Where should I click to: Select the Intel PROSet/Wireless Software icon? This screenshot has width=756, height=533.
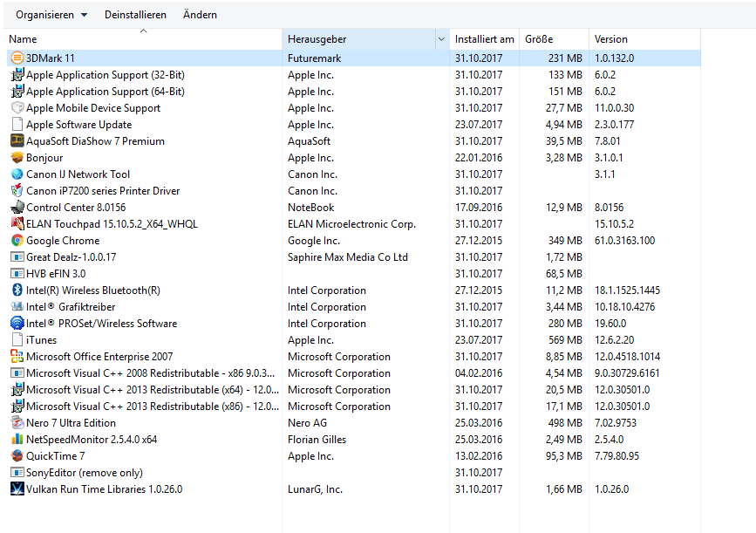tap(17, 323)
